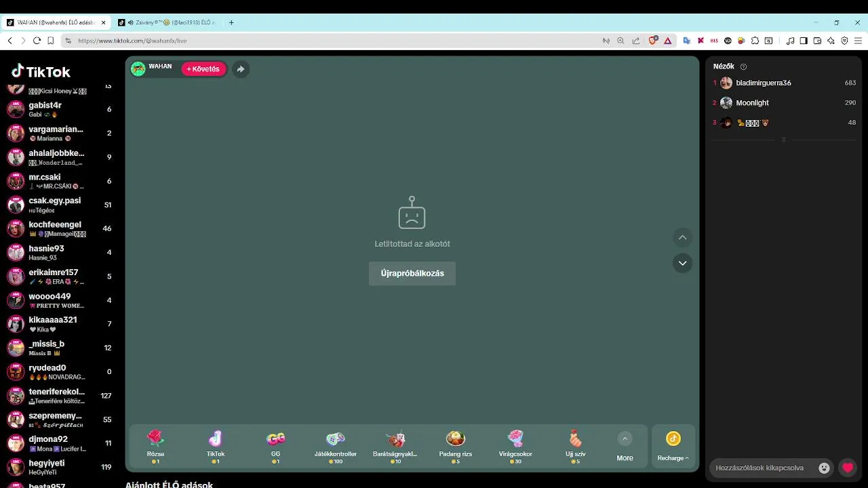Open gabist4r live in sidebar
Image resolution: width=868 pixels, height=488 pixels.
pos(60,109)
